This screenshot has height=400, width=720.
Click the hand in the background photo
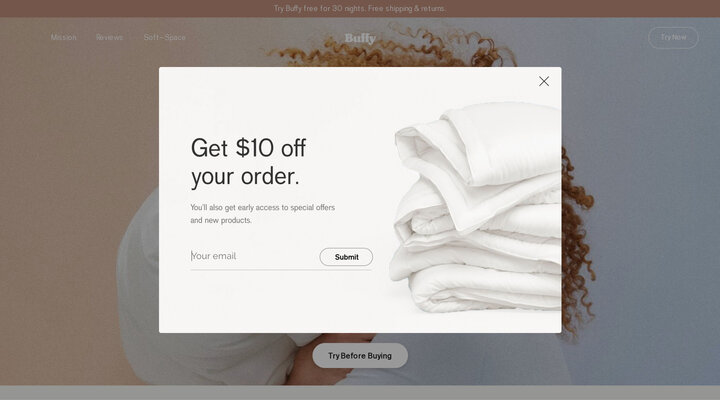321,358
